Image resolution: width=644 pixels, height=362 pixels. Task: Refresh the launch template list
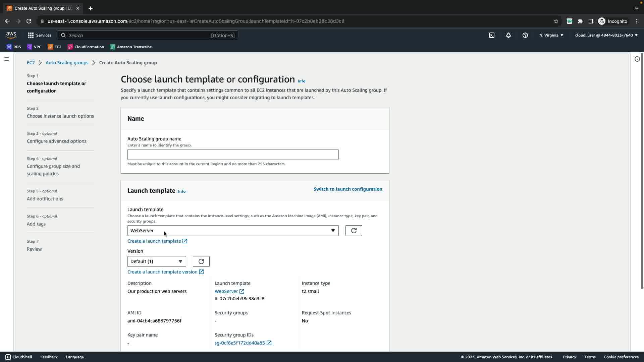[354, 231]
